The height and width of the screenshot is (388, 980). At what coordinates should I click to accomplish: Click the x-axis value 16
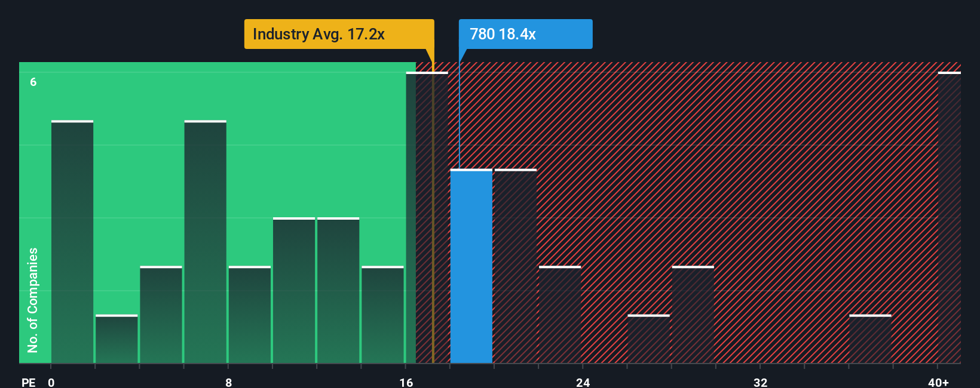[406, 382]
